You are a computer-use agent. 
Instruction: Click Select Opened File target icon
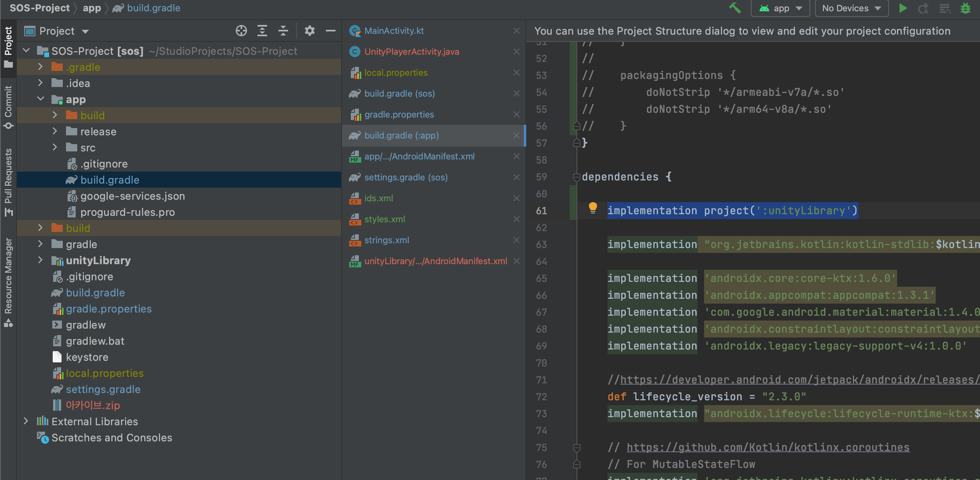point(241,31)
